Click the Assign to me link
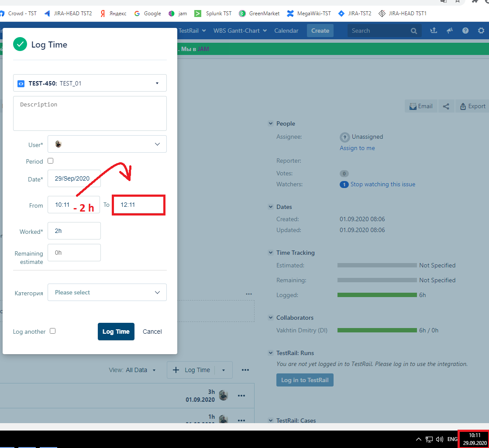 pyautogui.click(x=357, y=148)
